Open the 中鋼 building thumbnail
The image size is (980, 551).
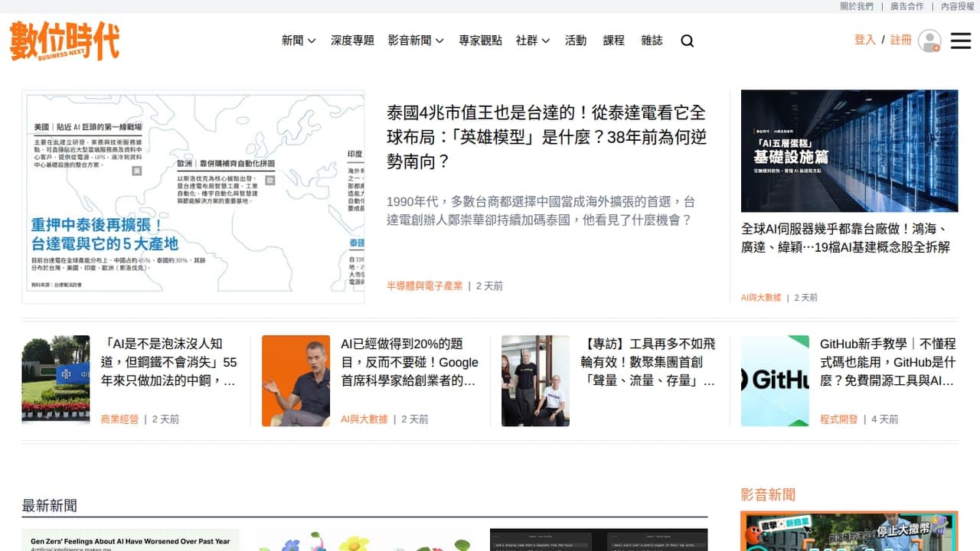(x=56, y=380)
